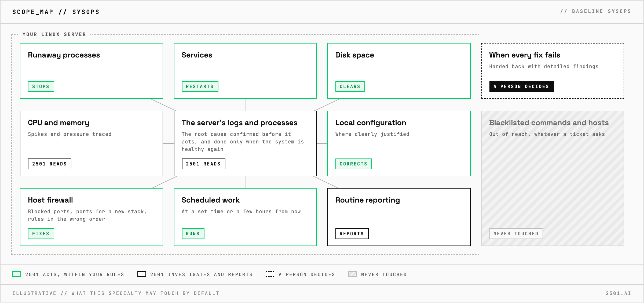Click the FIXES tag in Host firewall card

coord(41,234)
